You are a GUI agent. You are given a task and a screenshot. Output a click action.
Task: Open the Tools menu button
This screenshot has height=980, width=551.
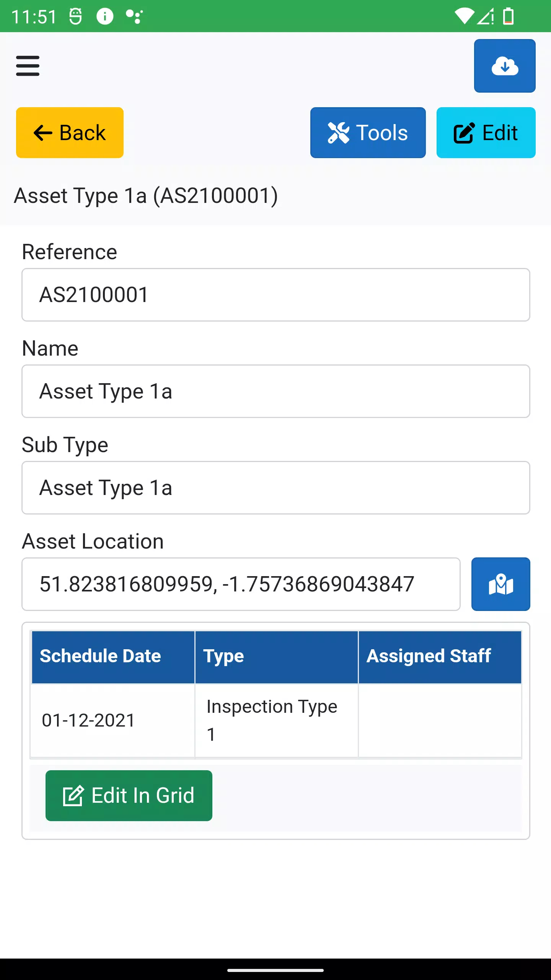(x=368, y=132)
